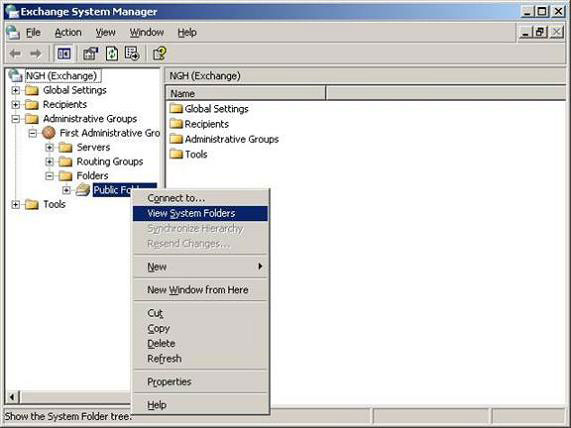Open the Window menu
The height and width of the screenshot is (428, 571).
tap(147, 33)
